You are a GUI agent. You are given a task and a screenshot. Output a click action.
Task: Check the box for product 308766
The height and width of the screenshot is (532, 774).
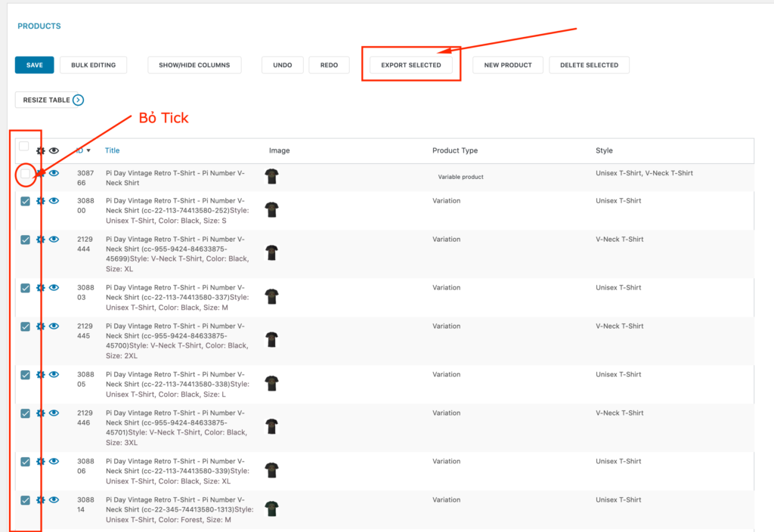[25, 174]
